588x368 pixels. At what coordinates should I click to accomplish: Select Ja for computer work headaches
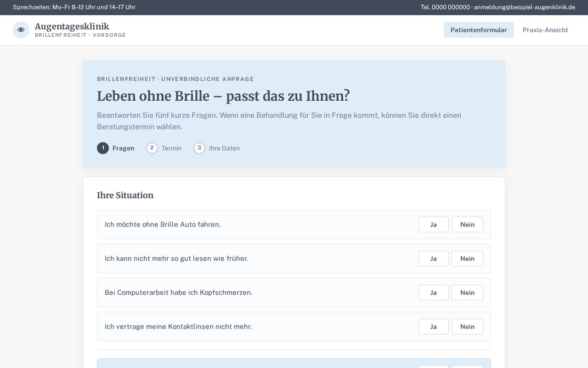pos(434,293)
